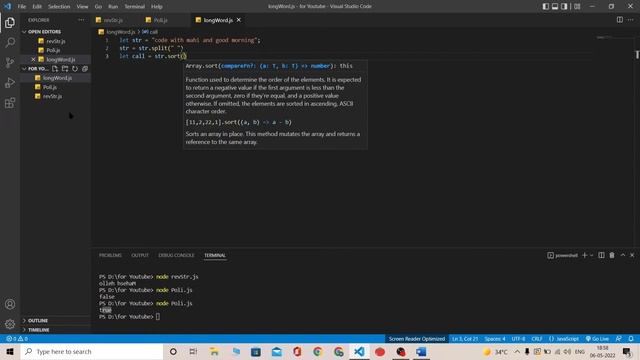Kill the terminal with trash icon
The width and height of the screenshot is (640, 360).
click(612, 255)
